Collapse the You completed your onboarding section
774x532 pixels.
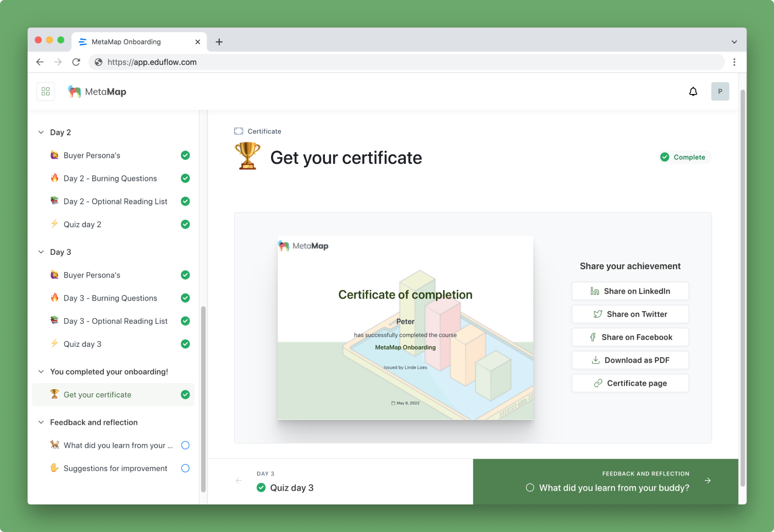41,372
